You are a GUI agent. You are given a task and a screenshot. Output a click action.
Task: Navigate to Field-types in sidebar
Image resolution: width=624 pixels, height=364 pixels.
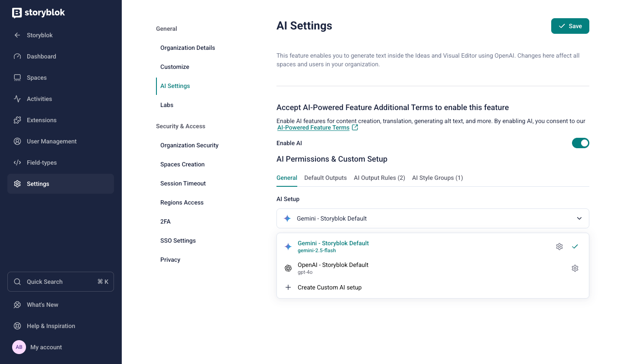61,162
